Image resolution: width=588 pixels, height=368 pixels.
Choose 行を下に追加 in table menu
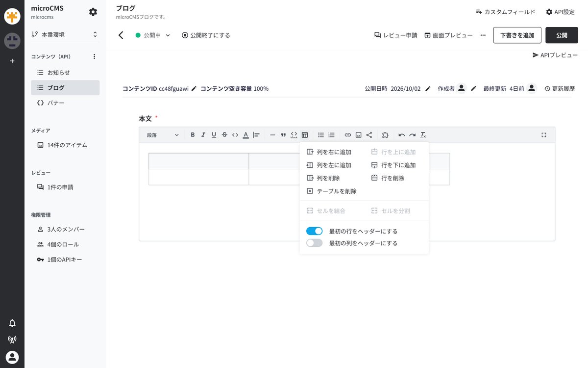click(393, 165)
